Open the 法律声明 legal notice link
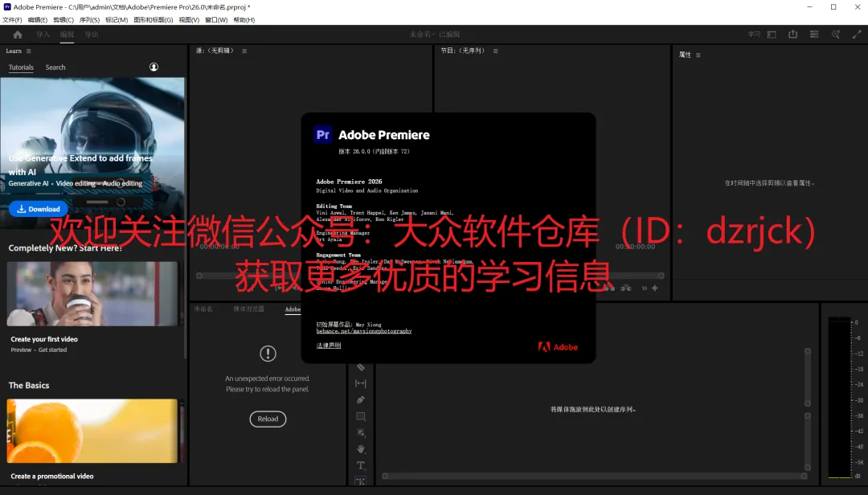This screenshot has height=495, width=868. pyautogui.click(x=328, y=346)
